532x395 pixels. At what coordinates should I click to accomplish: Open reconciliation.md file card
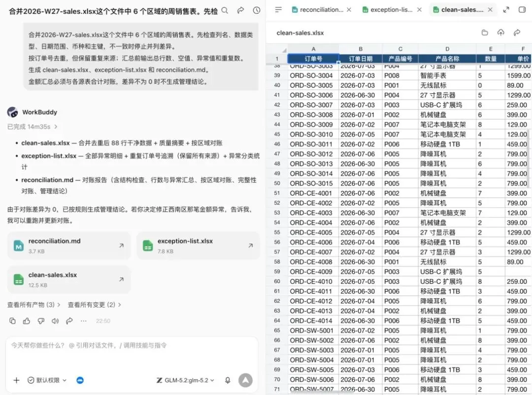pyautogui.click(x=69, y=246)
